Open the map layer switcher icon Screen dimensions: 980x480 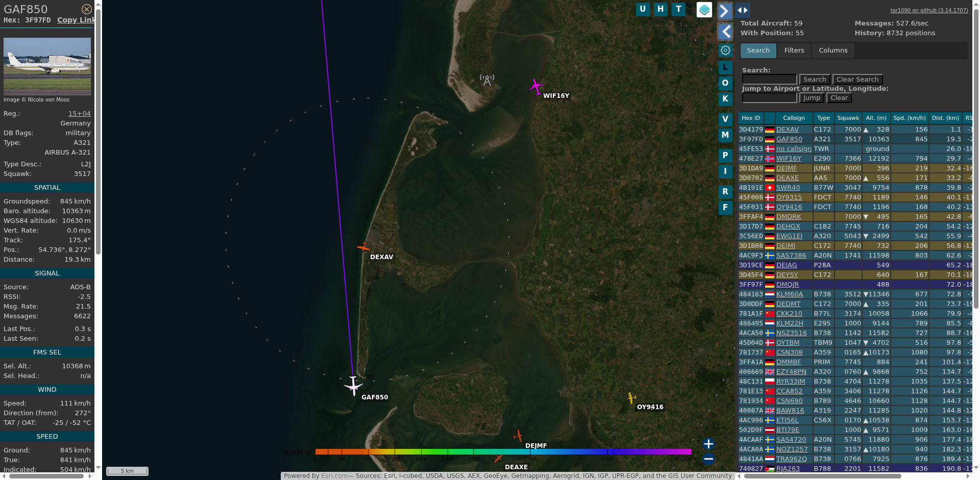tap(704, 10)
